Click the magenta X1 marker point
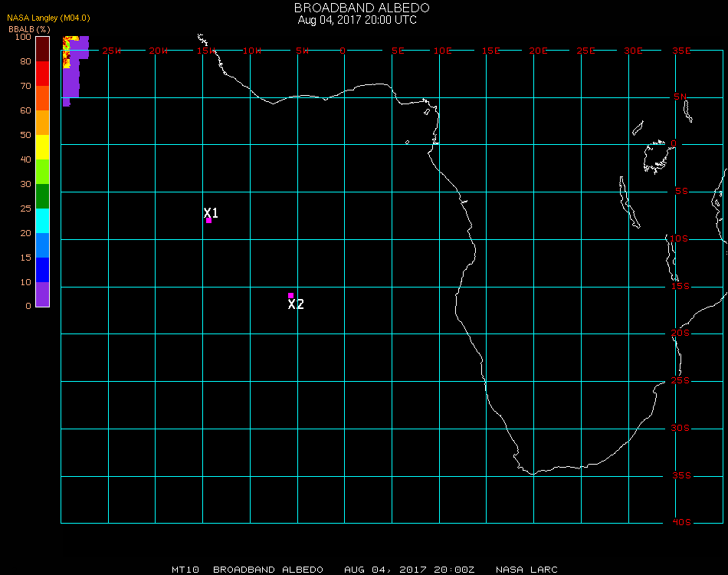This screenshot has height=575, width=728. [208, 221]
